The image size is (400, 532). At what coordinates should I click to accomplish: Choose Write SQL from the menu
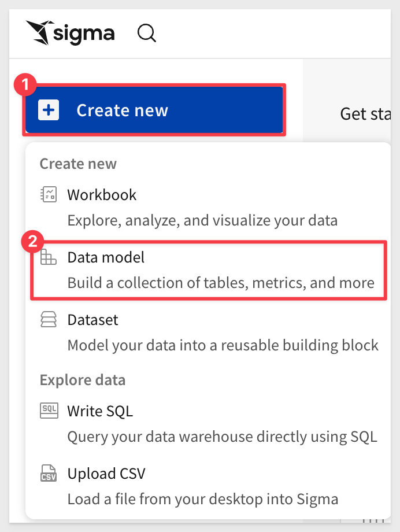point(208,423)
